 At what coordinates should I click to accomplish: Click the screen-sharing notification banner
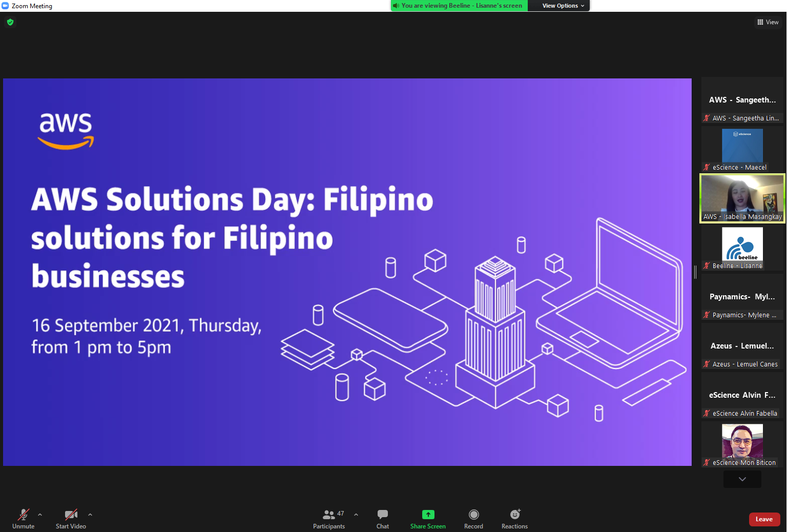(x=460, y=6)
